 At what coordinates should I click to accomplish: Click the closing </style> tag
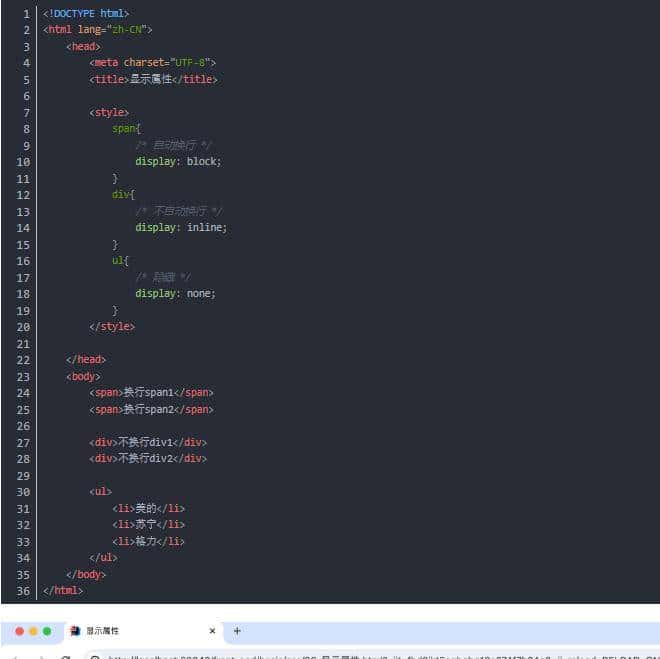[112, 326]
